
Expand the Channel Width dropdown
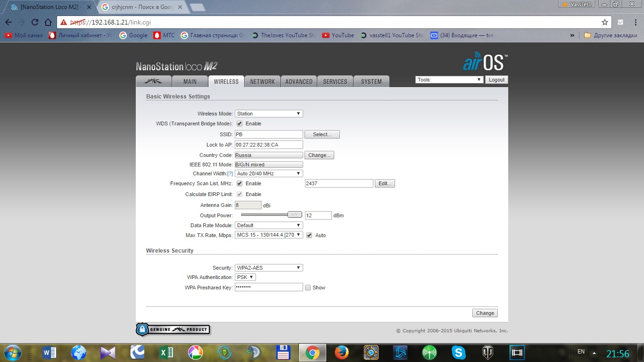tap(269, 173)
